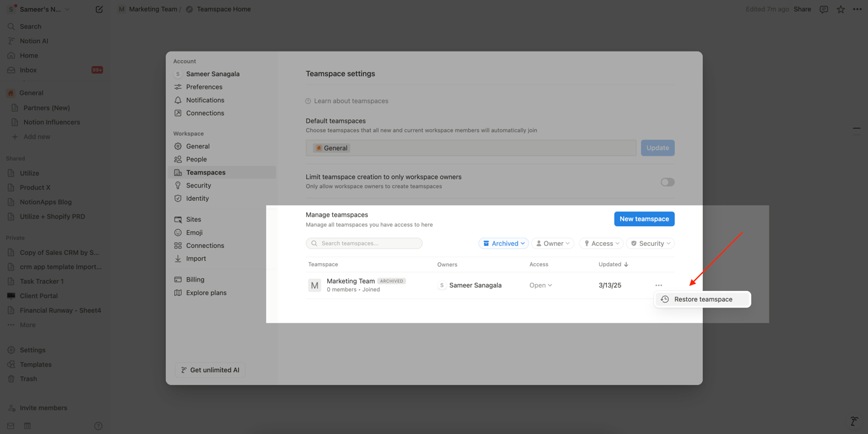Toggle limit teamspace creation switch
The width and height of the screenshot is (868, 434).
coord(667,182)
